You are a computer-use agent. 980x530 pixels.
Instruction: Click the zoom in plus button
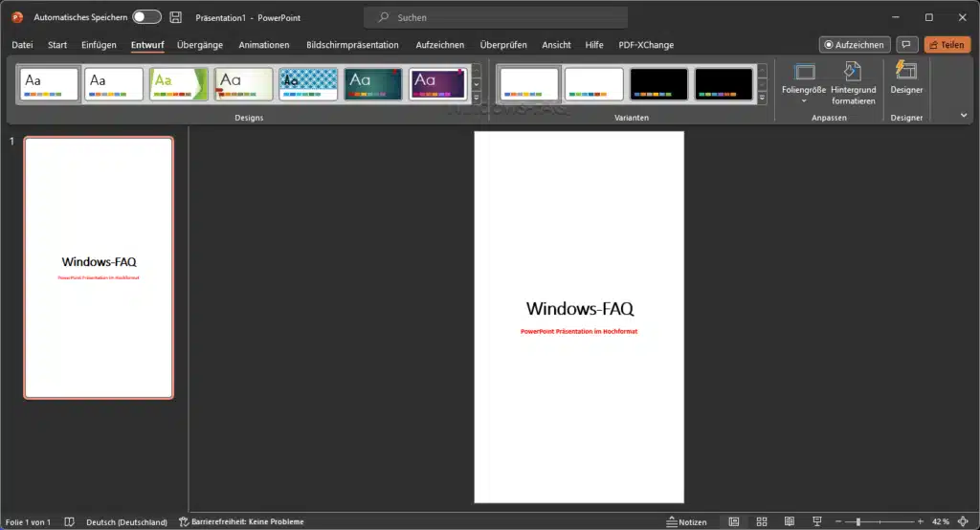pyautogui.click(x=920, y=521)
